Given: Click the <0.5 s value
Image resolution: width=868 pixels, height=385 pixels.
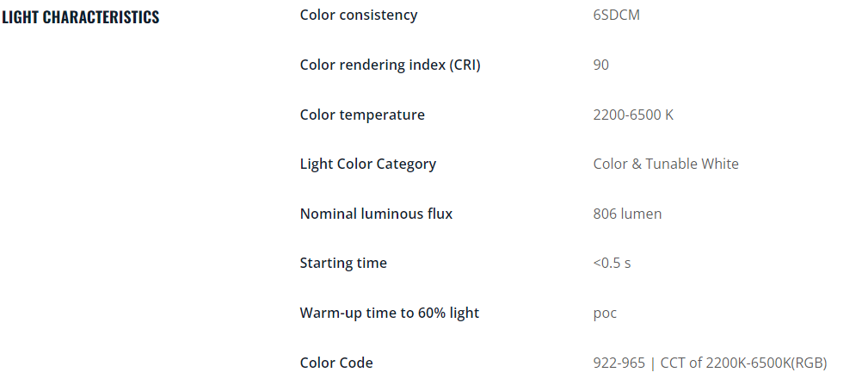Looking at the screenshot, I should [612, 264].
